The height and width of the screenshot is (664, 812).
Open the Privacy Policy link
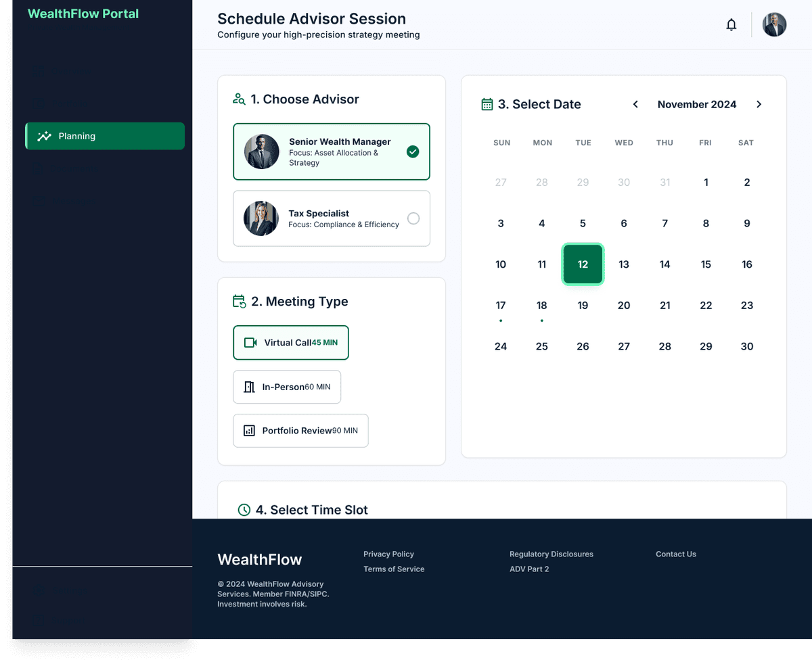click(x=388, y=554)
